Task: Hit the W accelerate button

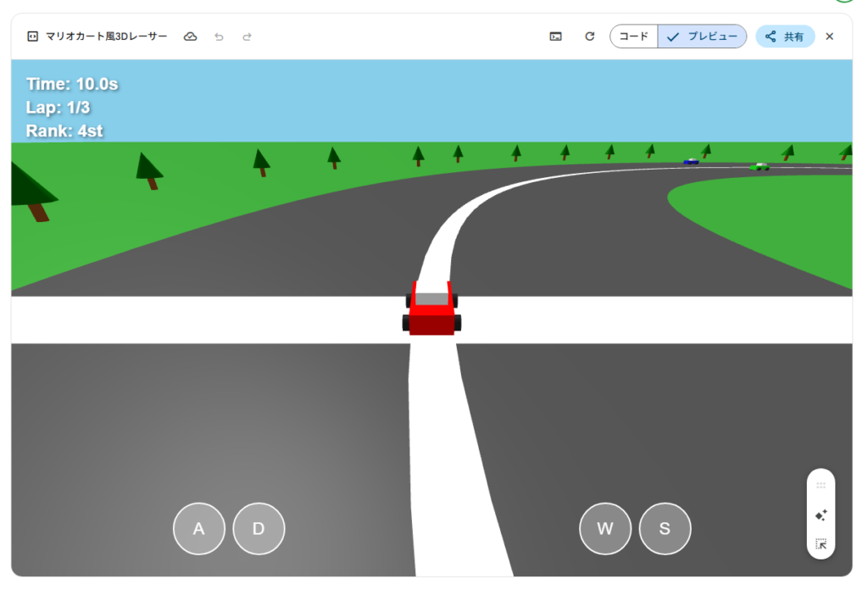Action: [605, 529]
